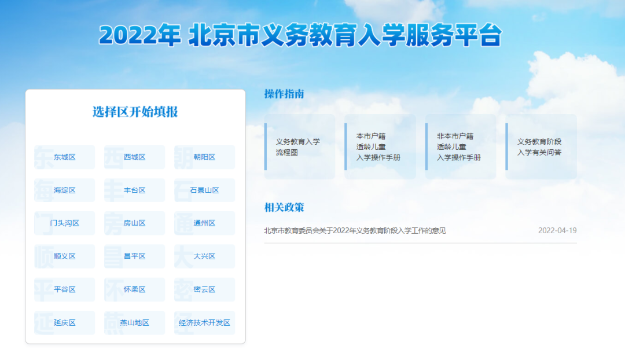This screenshot has width=625, height=364.
Task: Click the 2022-04-19 policy date
Action: 557,230
